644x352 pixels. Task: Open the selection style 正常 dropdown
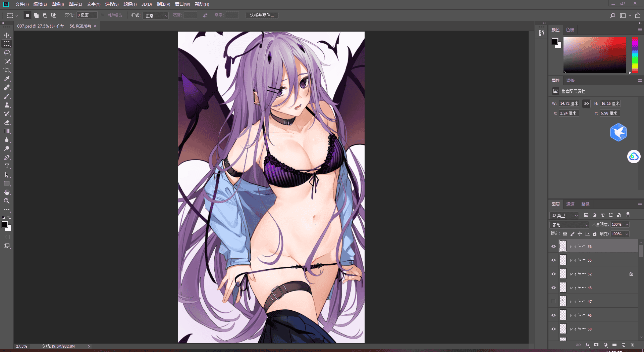coord(156,15)
